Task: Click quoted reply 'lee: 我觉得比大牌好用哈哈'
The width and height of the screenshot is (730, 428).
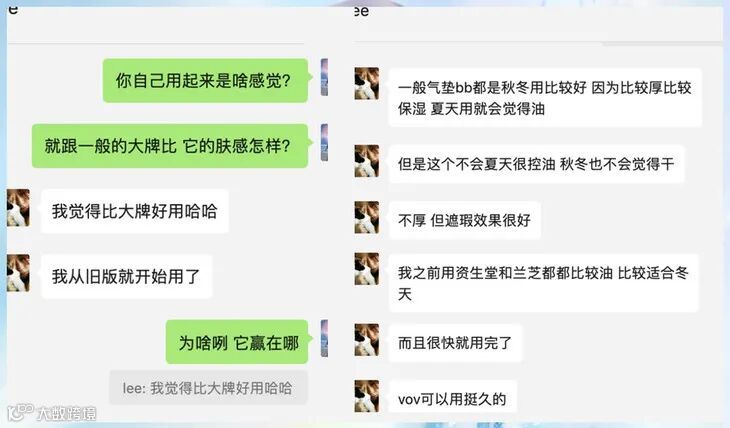Action: [x=208, y=387]
